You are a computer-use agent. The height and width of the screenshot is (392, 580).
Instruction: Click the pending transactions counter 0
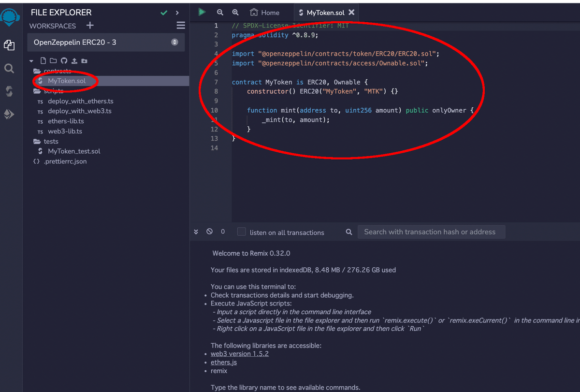[223, 232]
